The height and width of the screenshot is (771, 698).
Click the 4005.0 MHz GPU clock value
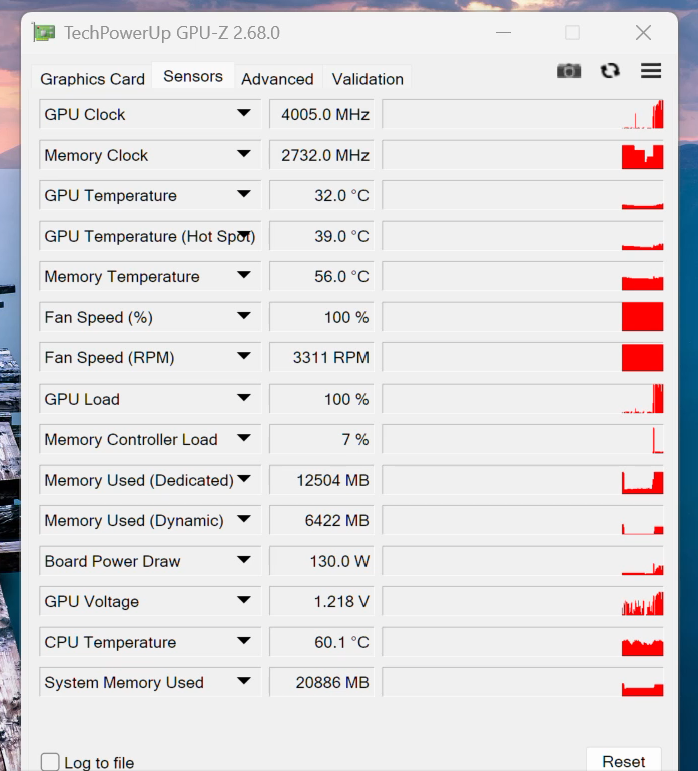point(322,114)
